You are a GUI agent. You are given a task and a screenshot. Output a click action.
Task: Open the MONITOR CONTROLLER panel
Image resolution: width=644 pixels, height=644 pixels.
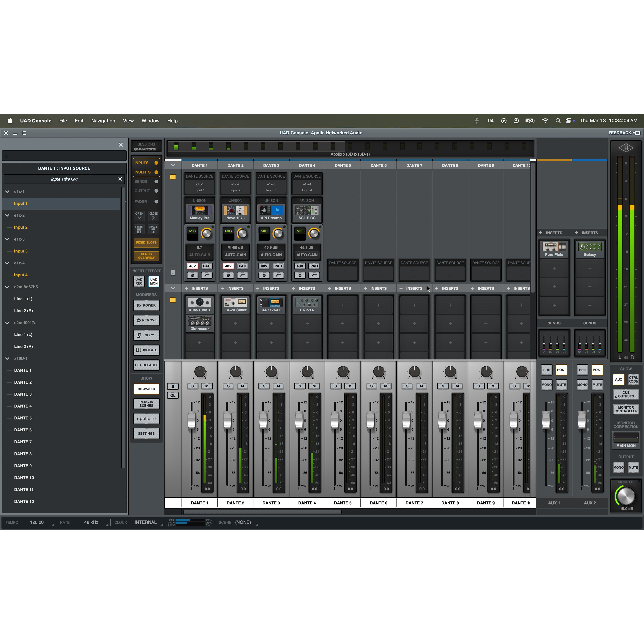click(626, 409)
